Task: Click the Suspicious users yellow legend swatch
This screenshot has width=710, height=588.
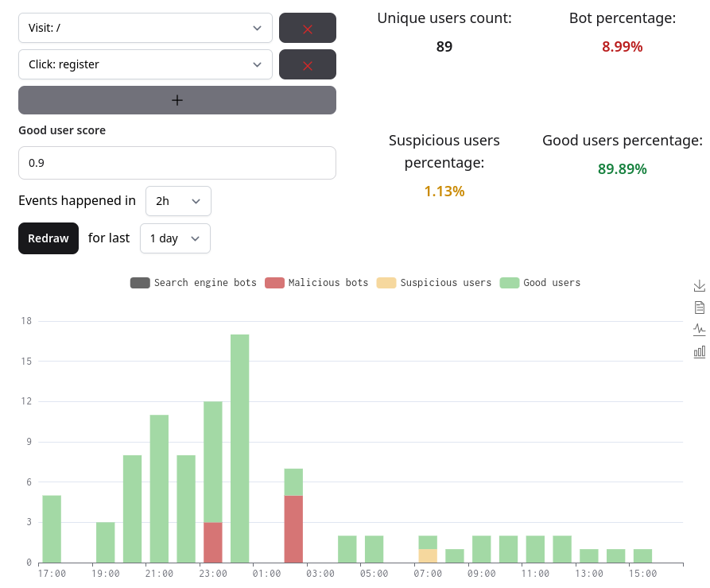Action: point(386,283)
